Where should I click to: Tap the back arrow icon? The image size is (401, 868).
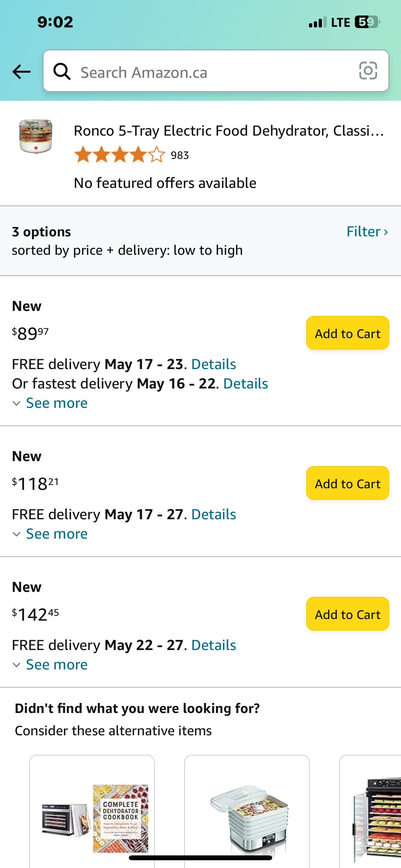[x=21, y=72]
